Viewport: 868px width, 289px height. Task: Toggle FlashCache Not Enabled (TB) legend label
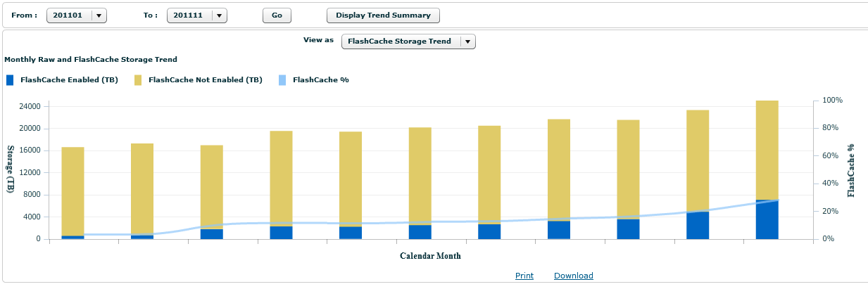click(205, 80)
